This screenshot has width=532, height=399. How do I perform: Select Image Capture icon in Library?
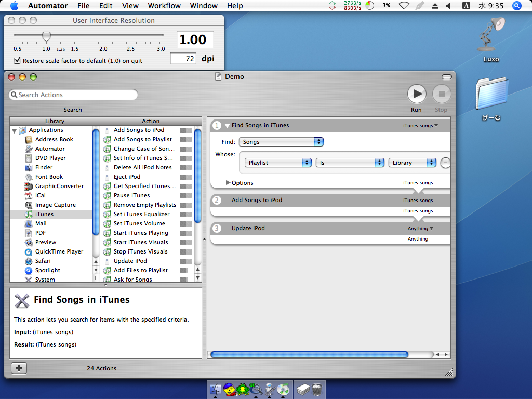coord(29,205)
